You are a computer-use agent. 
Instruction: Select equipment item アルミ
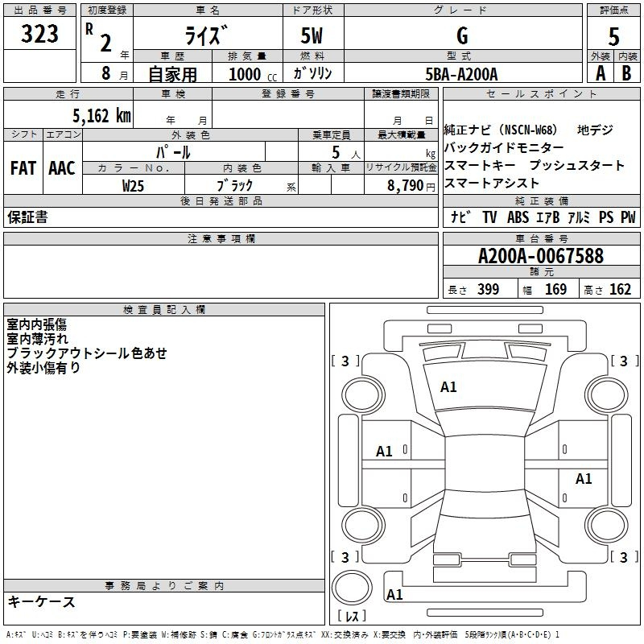(x=579, y=217)
